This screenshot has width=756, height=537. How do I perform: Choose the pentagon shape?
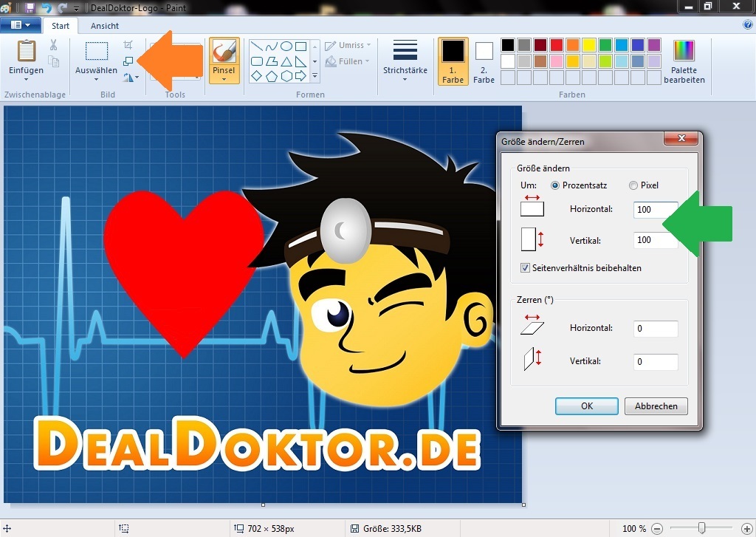(272, 76)
